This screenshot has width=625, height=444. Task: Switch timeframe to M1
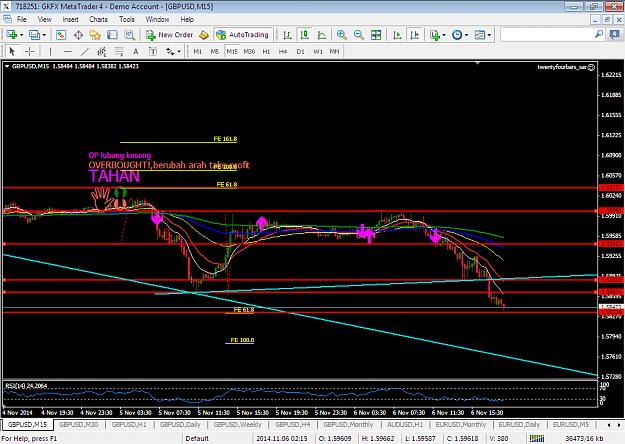(x=198, y=51)
